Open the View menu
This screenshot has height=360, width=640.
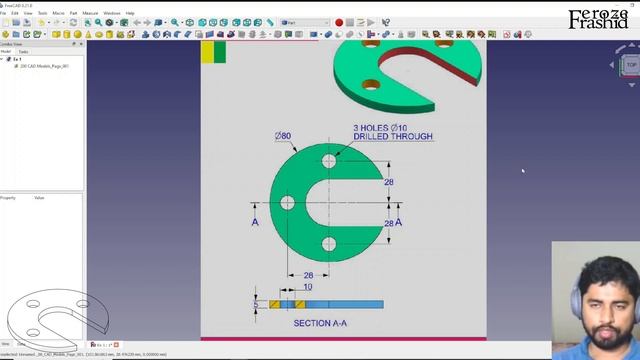click(x=28, y=13)
